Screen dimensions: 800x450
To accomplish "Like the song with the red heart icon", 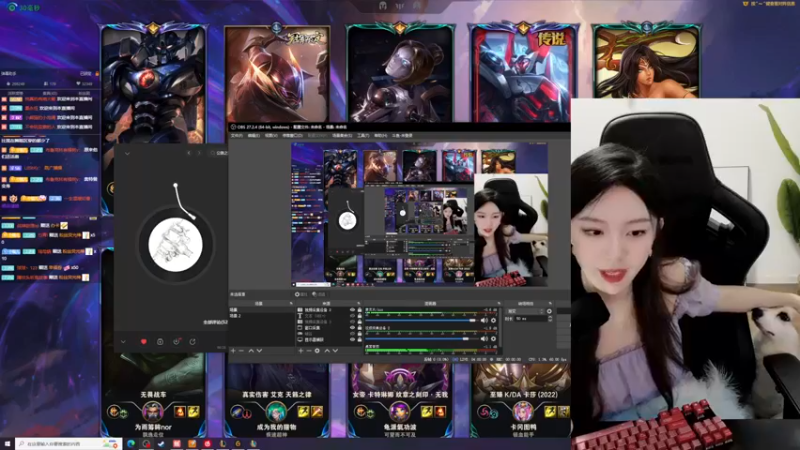I will 143,341.
